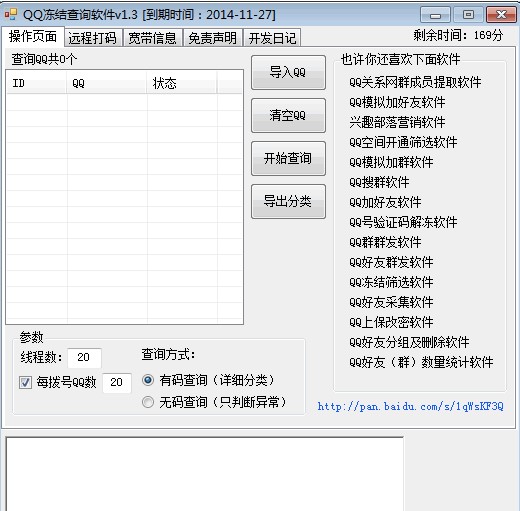Open QQ加好友软件 link

click(385, 202)
